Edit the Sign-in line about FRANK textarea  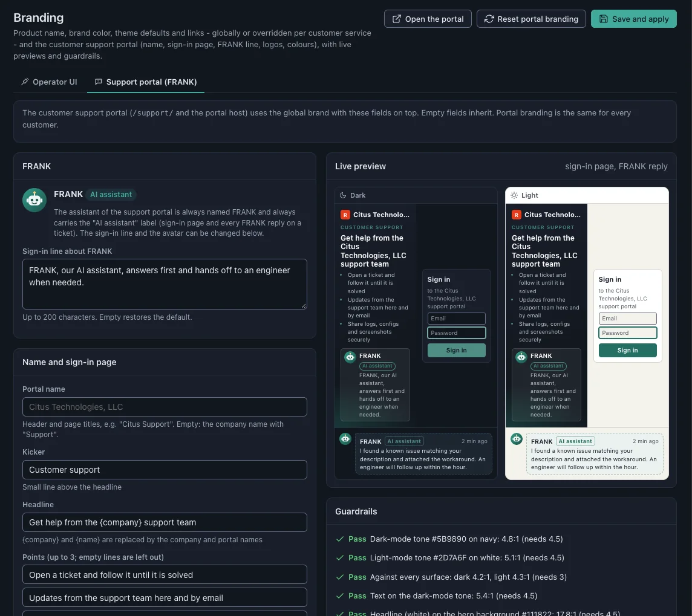pyautogui.click(x=165, y=284)
